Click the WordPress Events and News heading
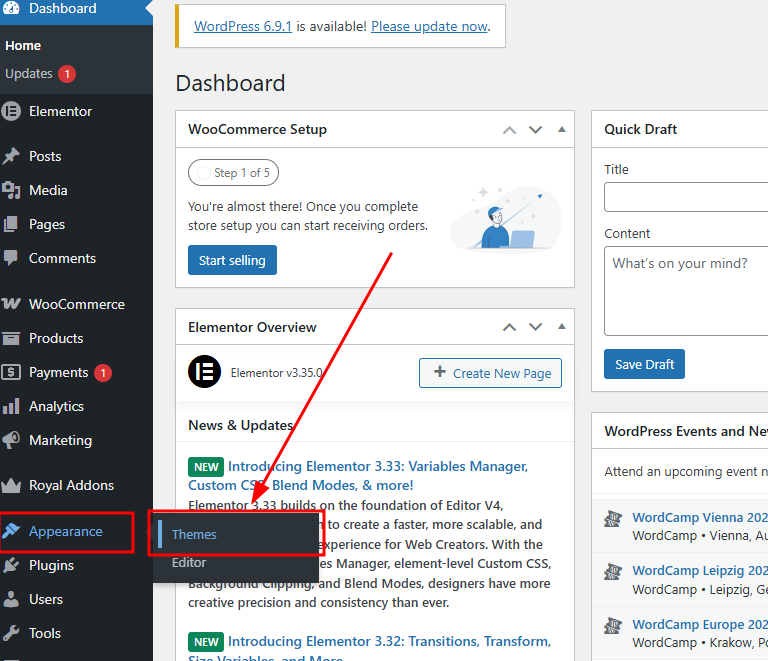Image resolution: width=768 pixels, height=661 pixels. [x=686, y=431]
